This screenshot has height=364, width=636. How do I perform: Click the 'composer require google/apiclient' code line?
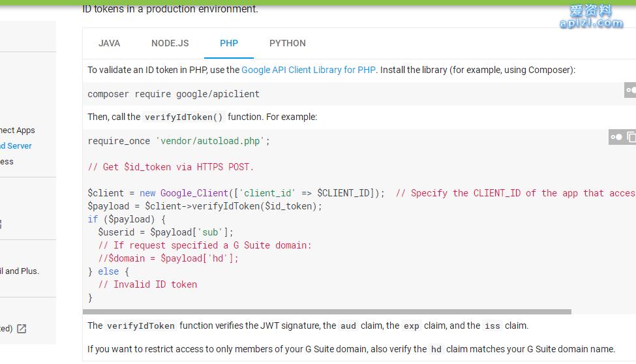[174, 94]
